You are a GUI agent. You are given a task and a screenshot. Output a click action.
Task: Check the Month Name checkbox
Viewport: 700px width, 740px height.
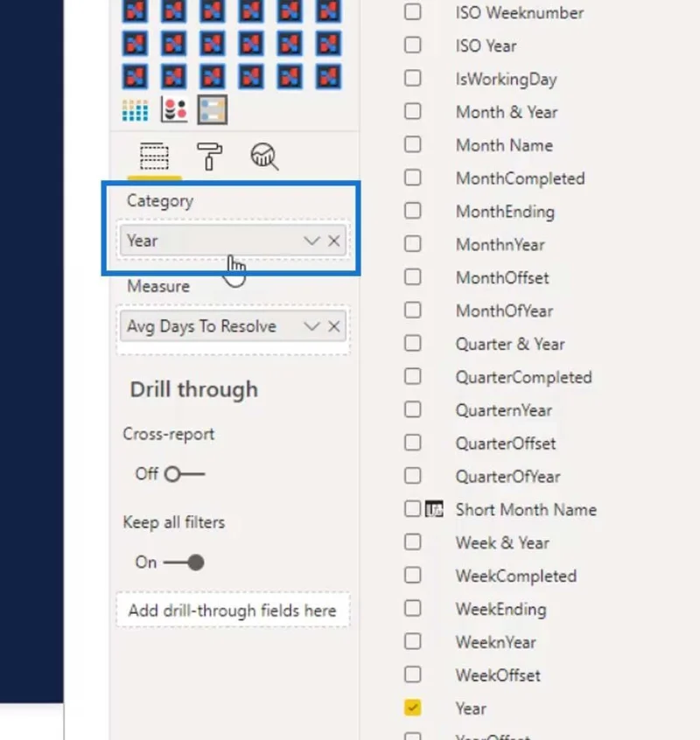pos(412,144)
